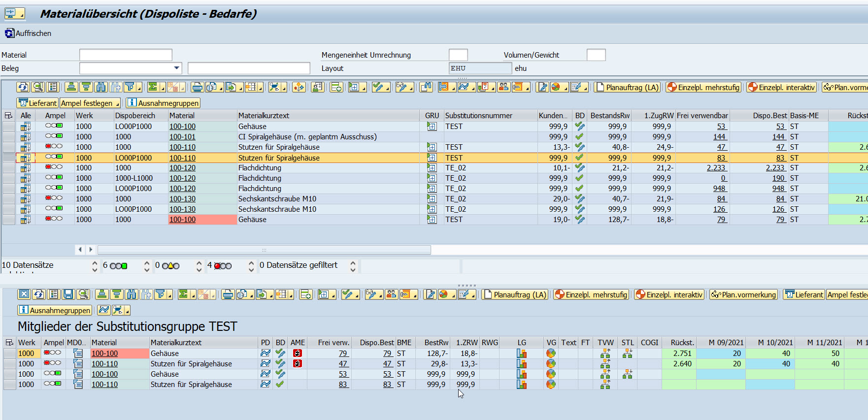This screenshot has width=868, height=420.
Task: Click the lower Einzelpl. interaktiv button
Action: pos(669,294)
